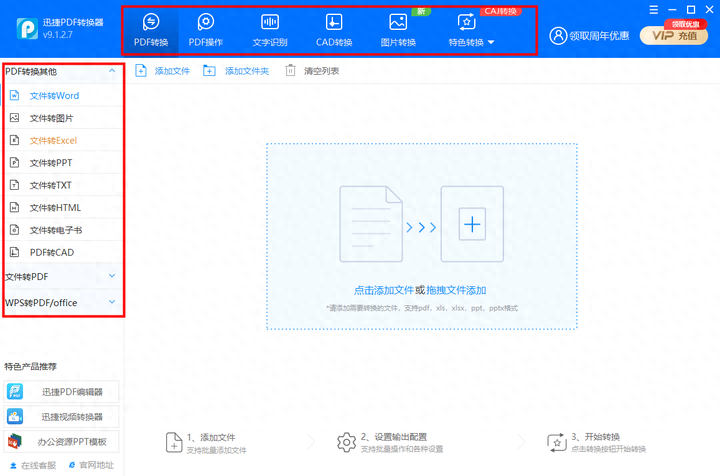
Task: Click the user account icon 领取周年优惠
Action: (x=558, y=36)
